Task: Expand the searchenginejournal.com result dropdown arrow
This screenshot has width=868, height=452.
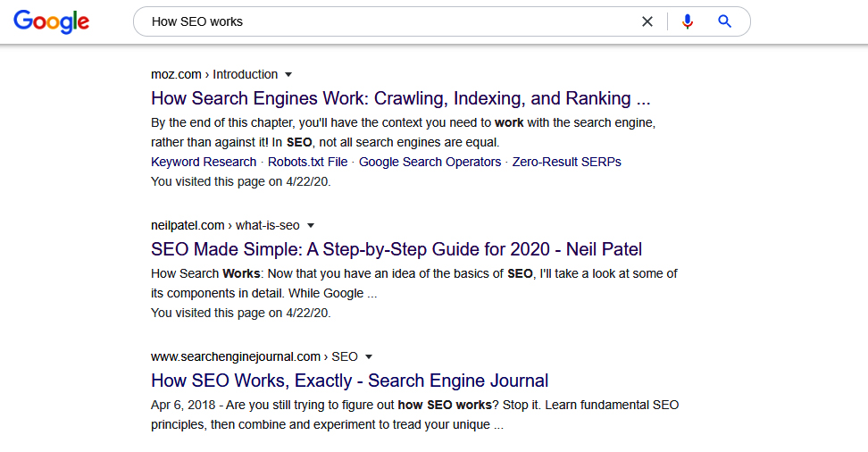Action: pos(369,357)
